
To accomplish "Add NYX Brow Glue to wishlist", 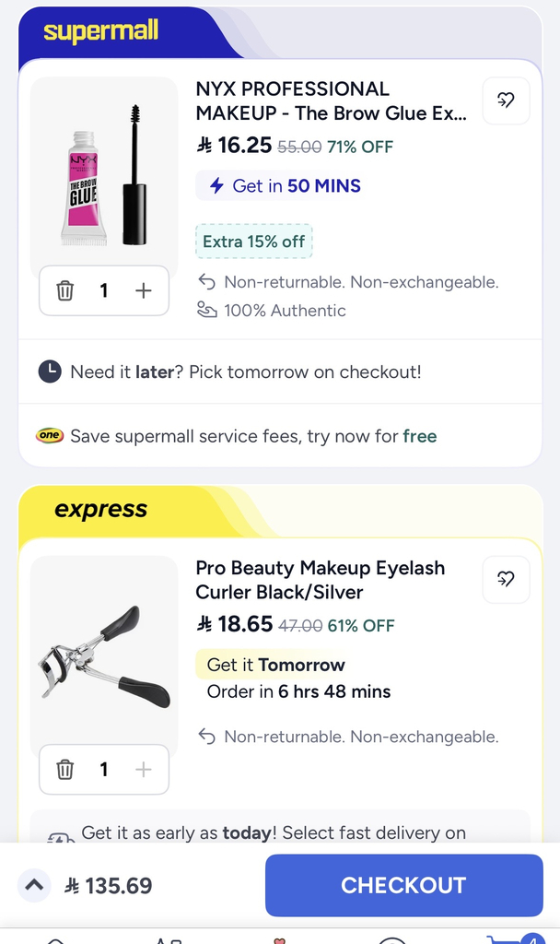I will (506, 100).
